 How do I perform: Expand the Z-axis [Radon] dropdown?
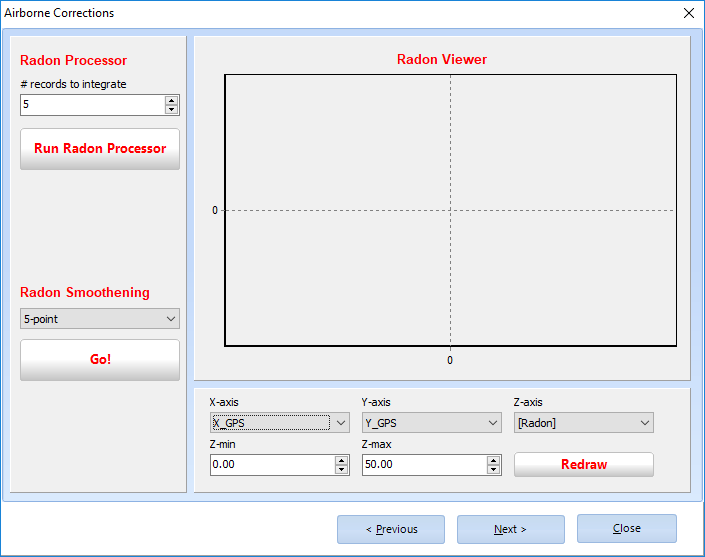point(584,423)
